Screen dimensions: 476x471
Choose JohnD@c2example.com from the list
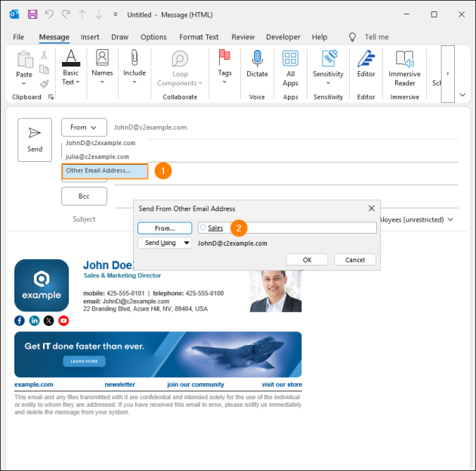100,143
